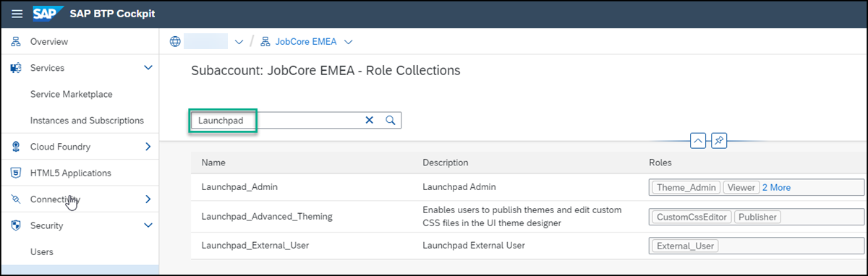Open the JobCore EMEA dropdown arrow
The image size is (868, 276).
tap(349, 42)
